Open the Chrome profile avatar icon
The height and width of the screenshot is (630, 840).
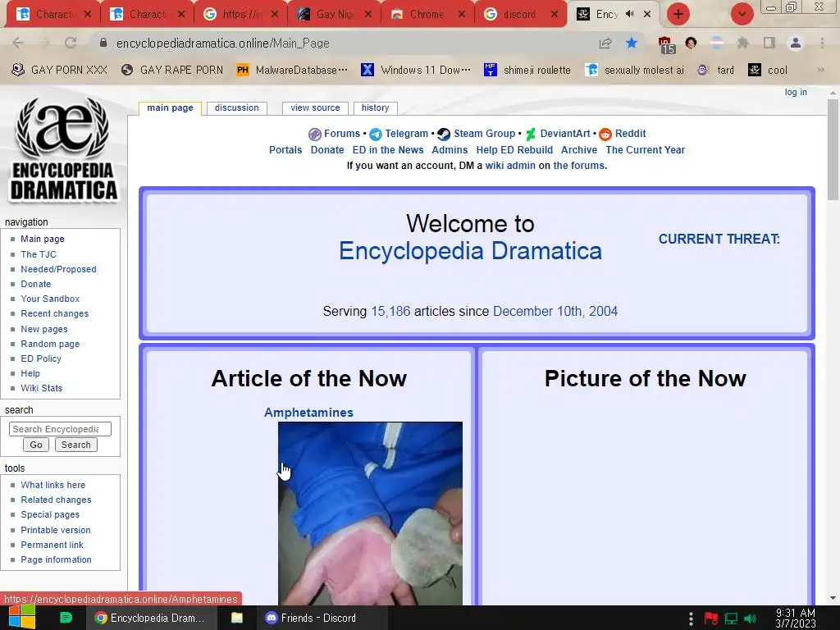(796, 43)
